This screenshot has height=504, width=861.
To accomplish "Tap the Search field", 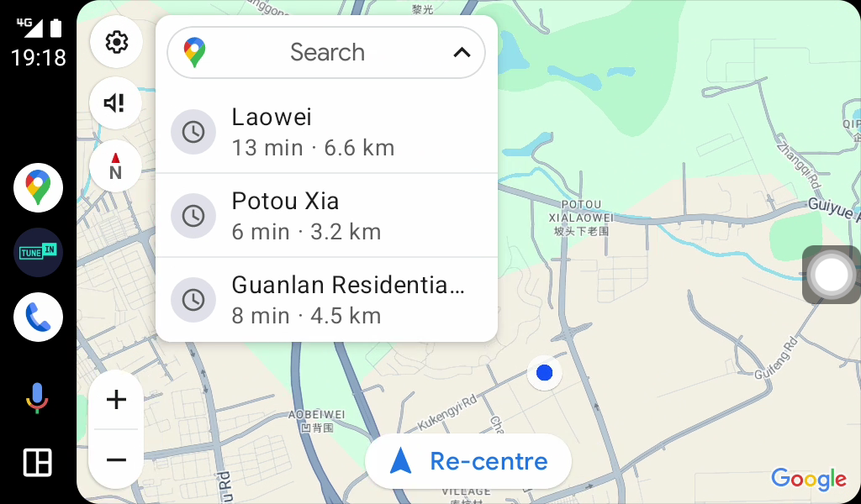I will (x=326, y=53).
